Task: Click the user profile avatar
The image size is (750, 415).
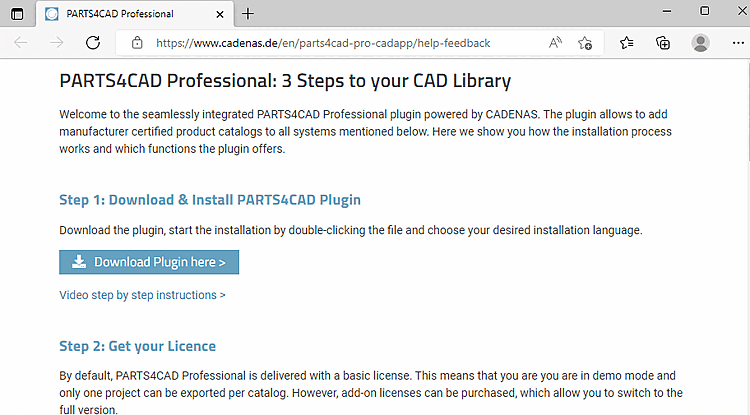Action: click(700, 43)
